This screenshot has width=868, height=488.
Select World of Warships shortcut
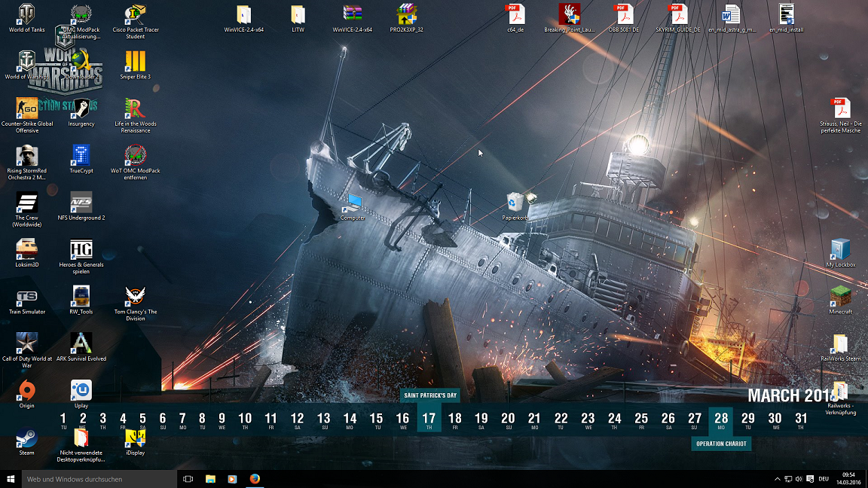(26, 65)
